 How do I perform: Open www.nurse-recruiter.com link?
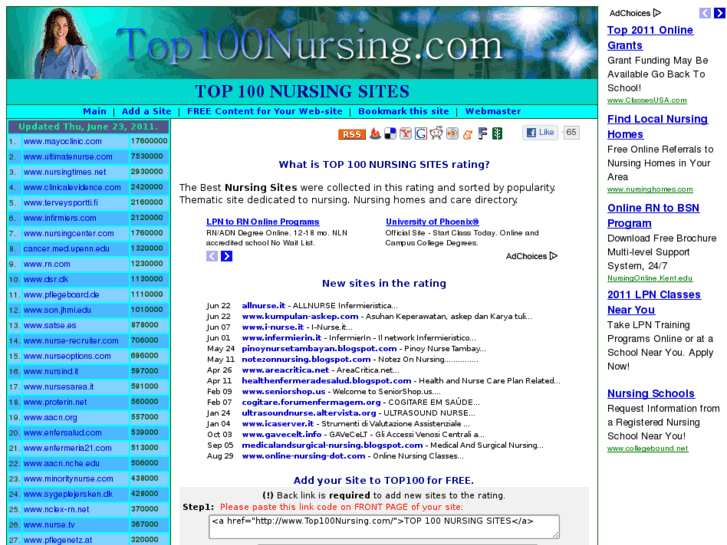coord(71,341)
